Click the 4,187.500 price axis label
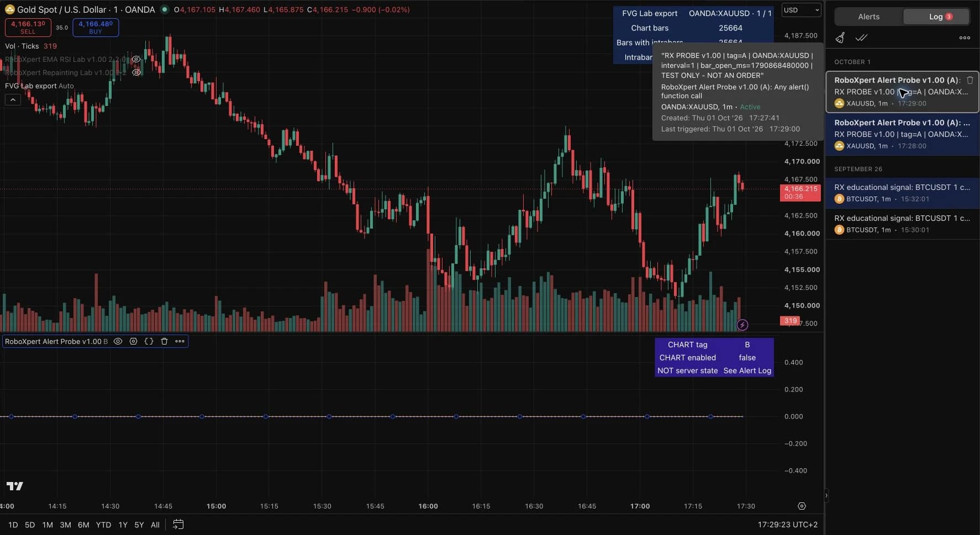Image resolution: width=980 pixels, height=535 pixels. pyautogui.click(x=800, y=35)
